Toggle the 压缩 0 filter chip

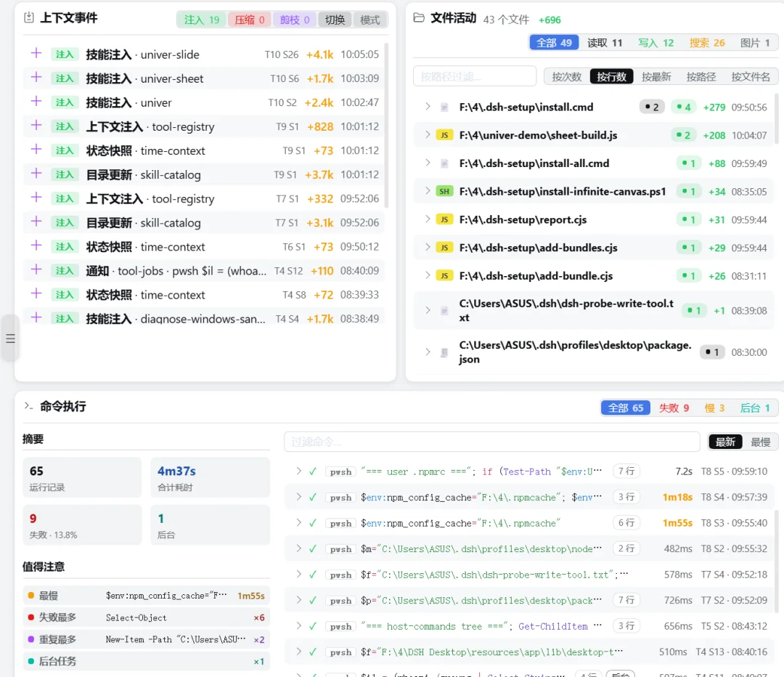point(250,20)
